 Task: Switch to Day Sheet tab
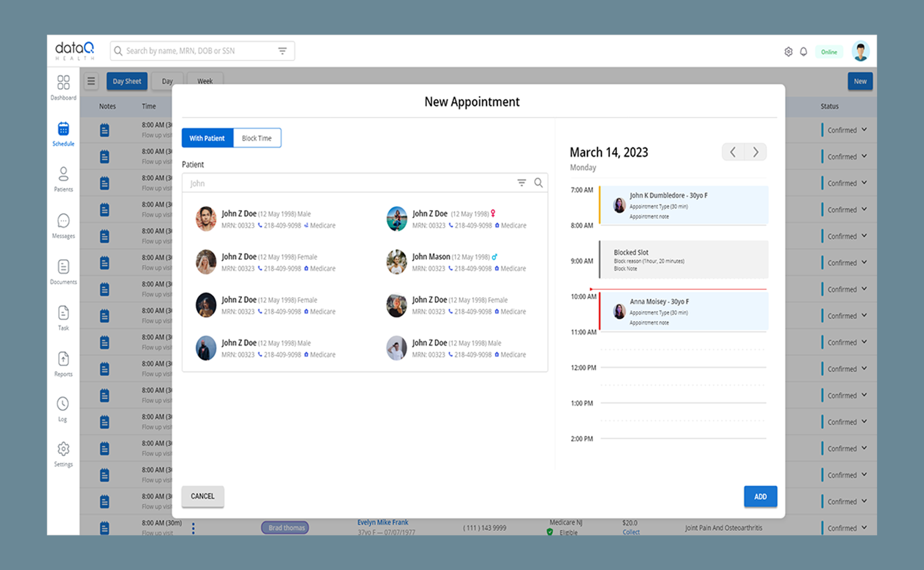127,81
